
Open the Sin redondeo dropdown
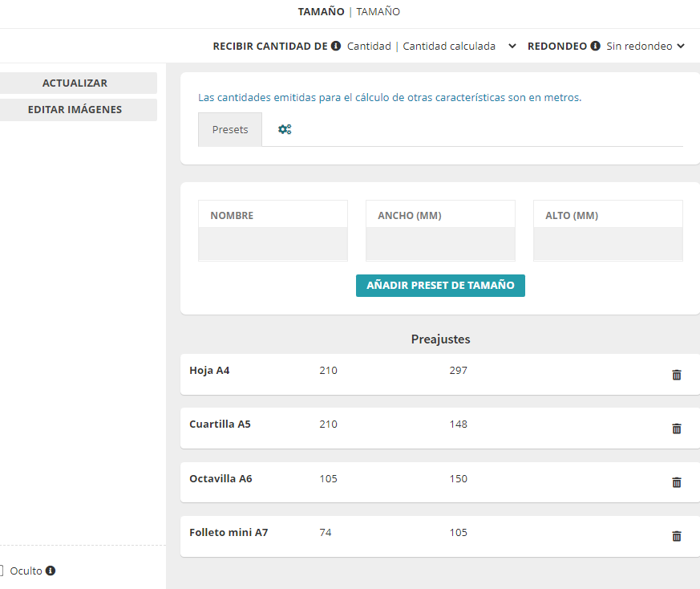tap(645, 46)
